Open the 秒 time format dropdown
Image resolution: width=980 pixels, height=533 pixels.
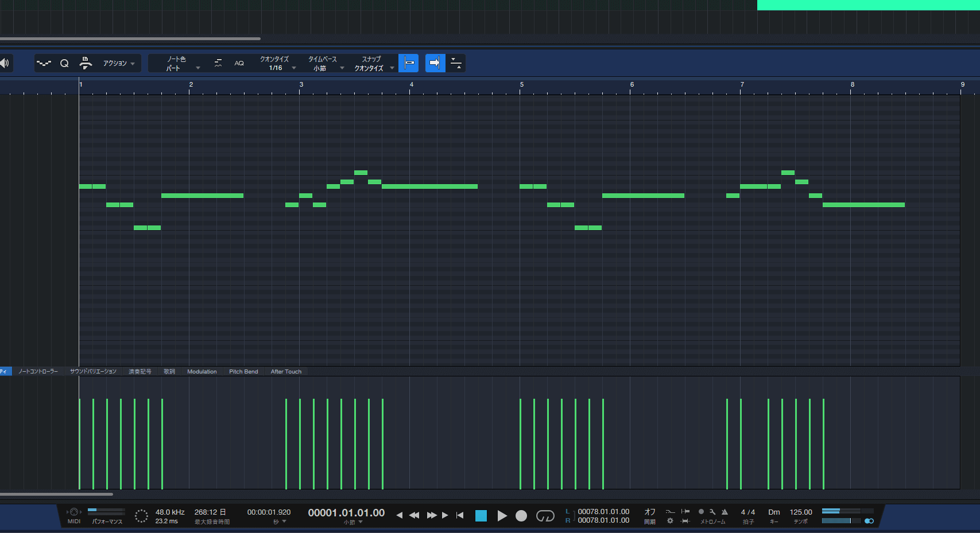pos(280,522)
